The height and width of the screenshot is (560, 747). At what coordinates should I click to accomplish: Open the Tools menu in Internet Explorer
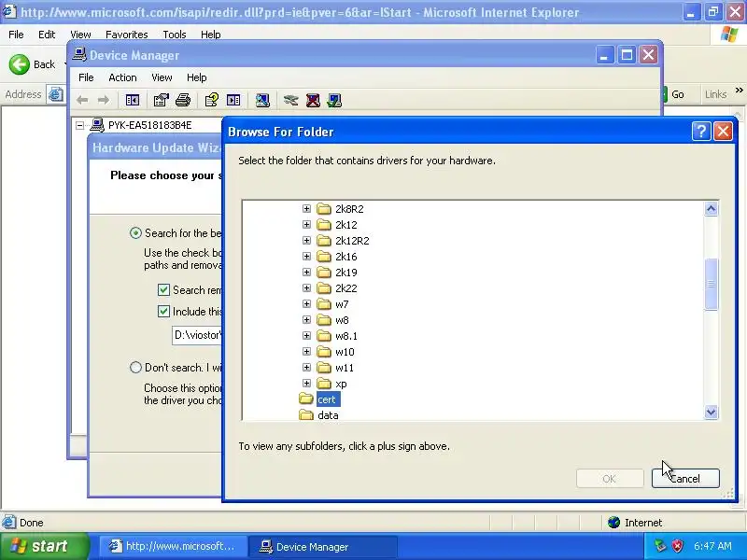point(174,35)
